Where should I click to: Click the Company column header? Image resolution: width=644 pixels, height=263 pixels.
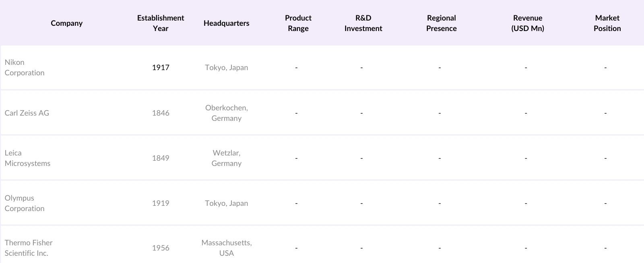click(x=66, y=23)
